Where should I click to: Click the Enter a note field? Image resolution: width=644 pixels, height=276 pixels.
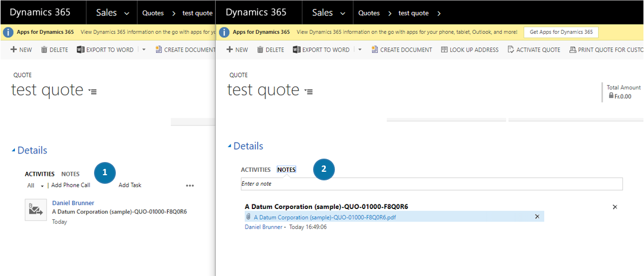(x=432, y=184)
